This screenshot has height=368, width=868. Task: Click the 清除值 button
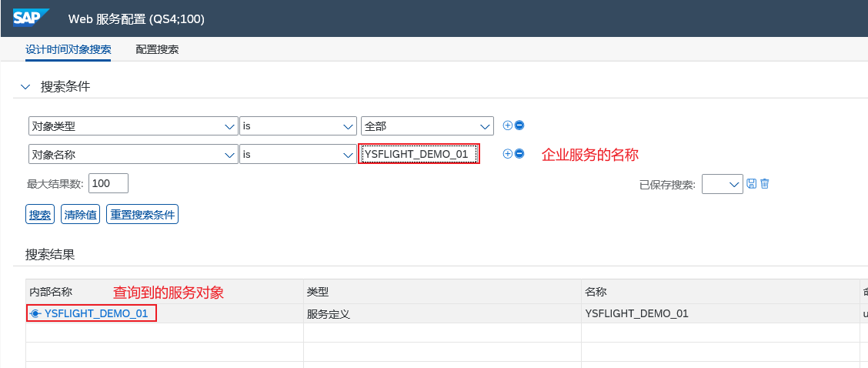tap(80, 215)
